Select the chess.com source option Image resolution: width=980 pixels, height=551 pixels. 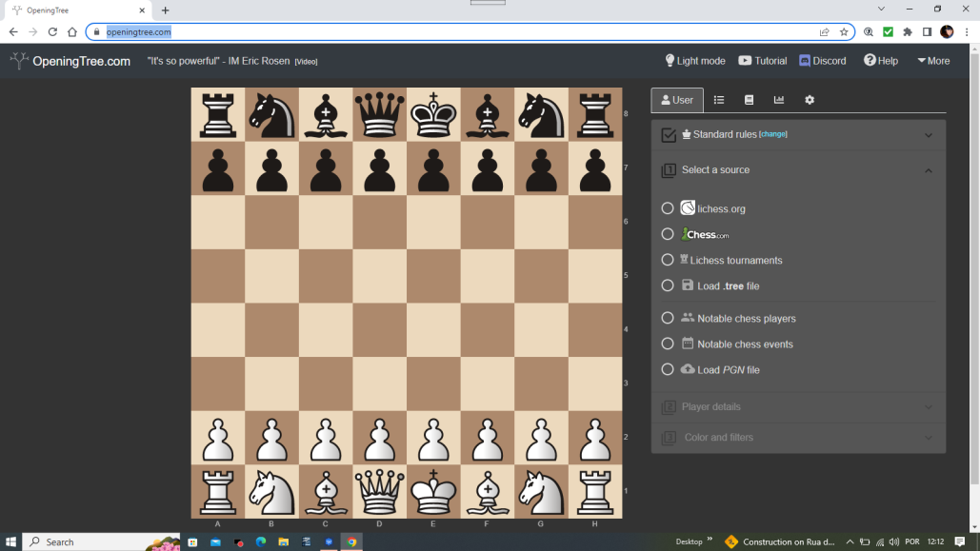tap(668, 234)
